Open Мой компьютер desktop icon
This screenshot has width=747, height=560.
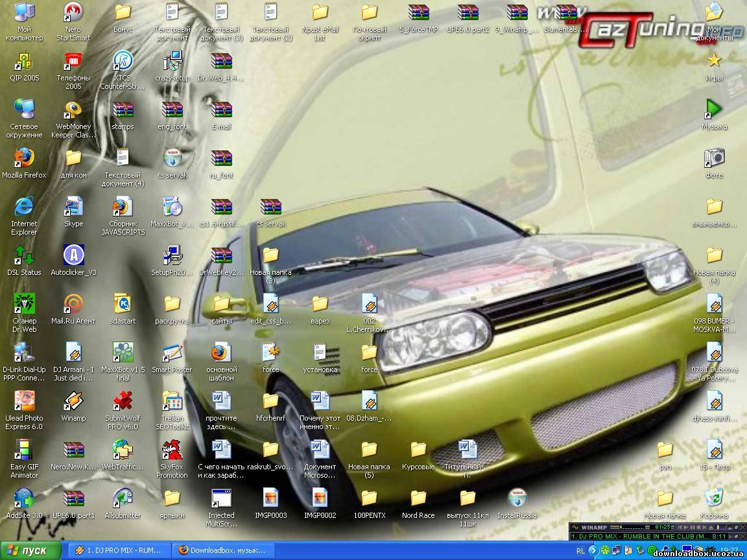point(24,21)
